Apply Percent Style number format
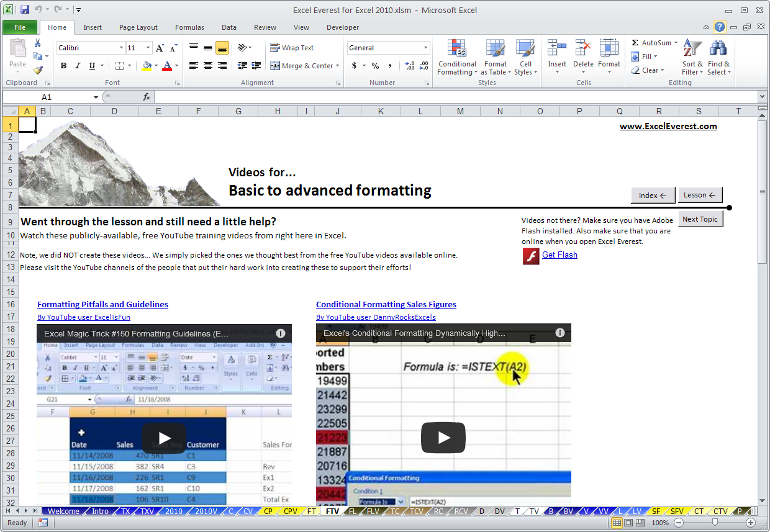The height and width of the screenshot is (532, 770). 375,65
